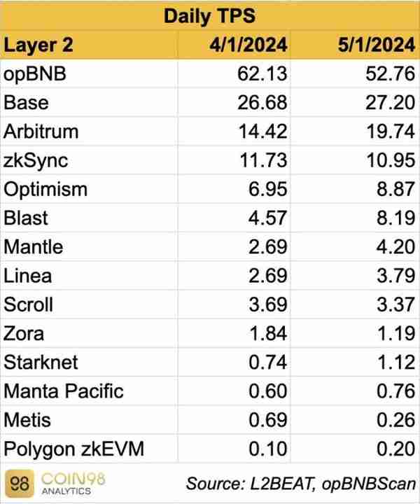Select the 5/1/2024 column header

377,45
